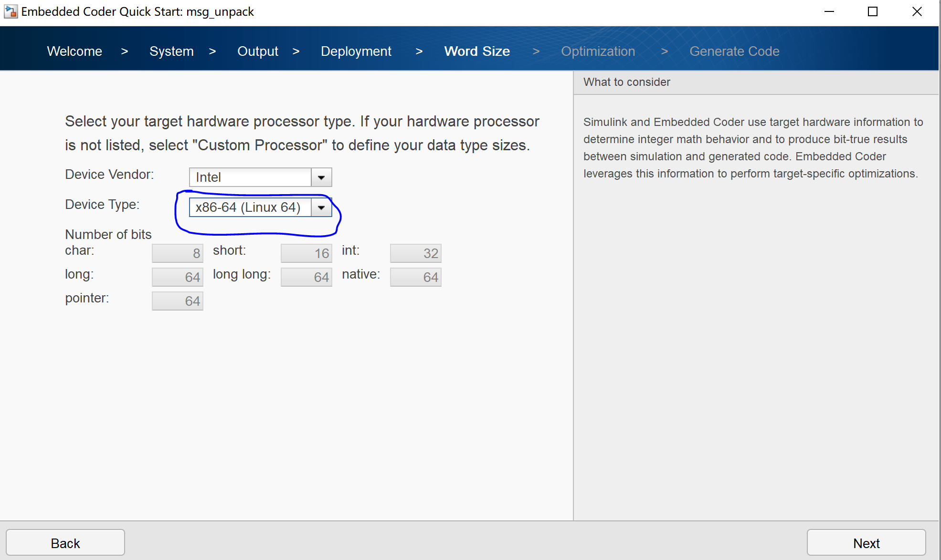
Task: Click the 'Device Vendor:' label
Action: pos(109,175)
